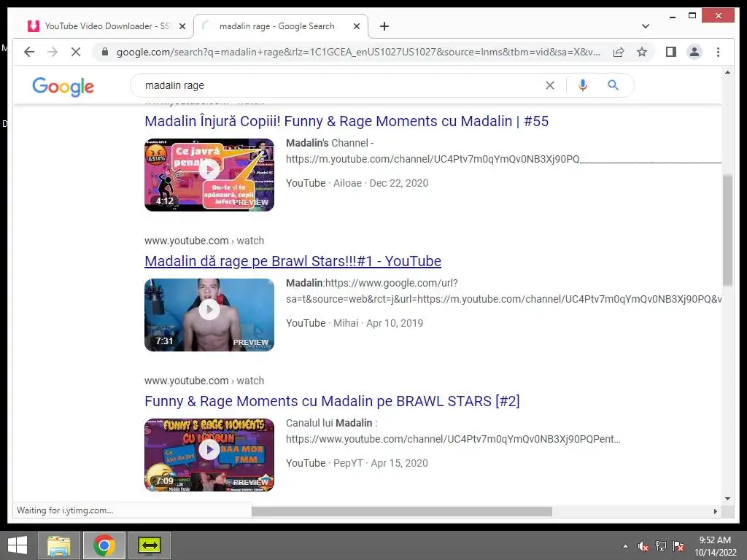Start voice search with the microphone
The image size is (747, 560).
(582, 85)
